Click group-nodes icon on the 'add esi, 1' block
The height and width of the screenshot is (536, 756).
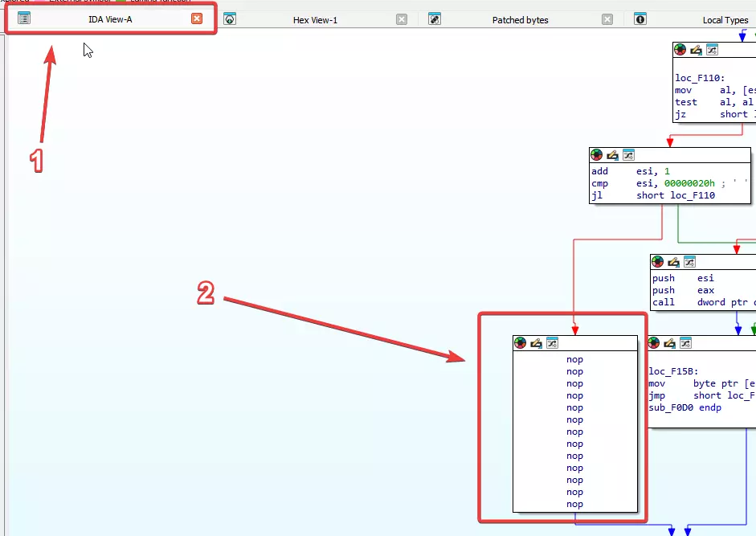click(628, 155)
